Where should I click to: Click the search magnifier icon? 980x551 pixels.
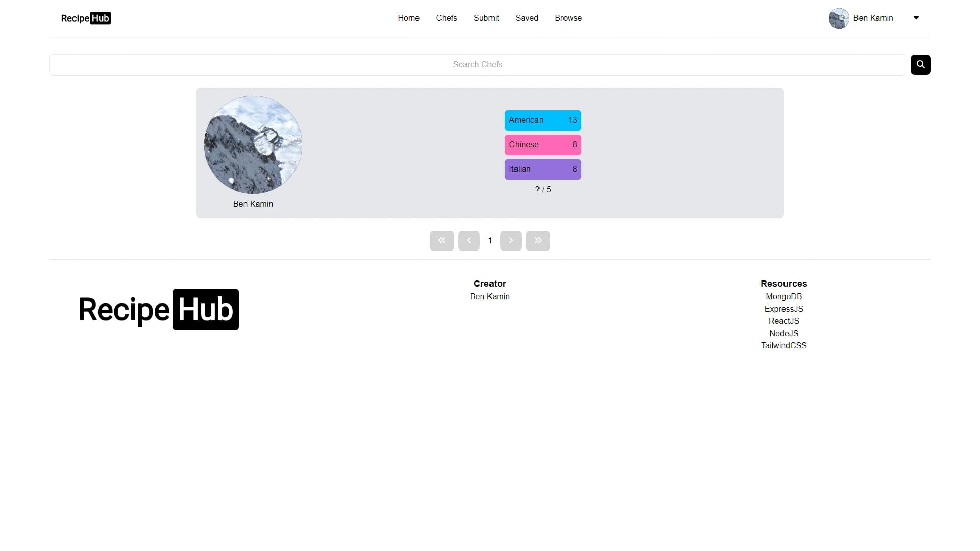(920, 64)
